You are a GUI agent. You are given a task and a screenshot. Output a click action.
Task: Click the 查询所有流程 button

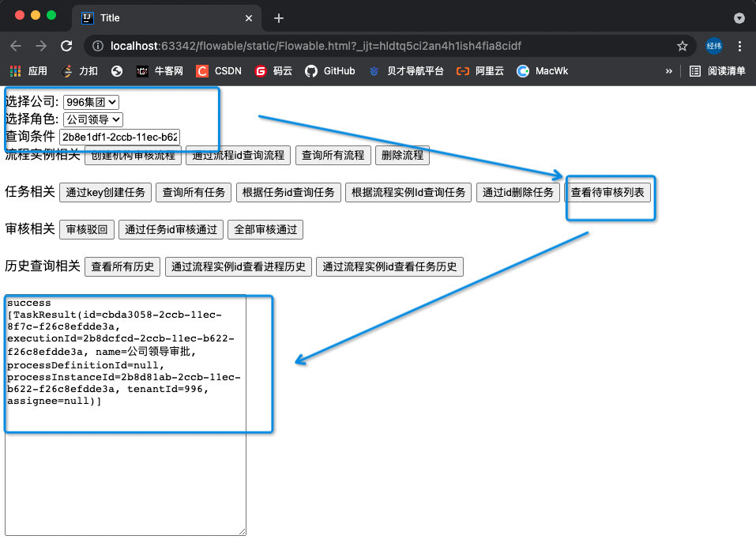[x=333, y=155]
